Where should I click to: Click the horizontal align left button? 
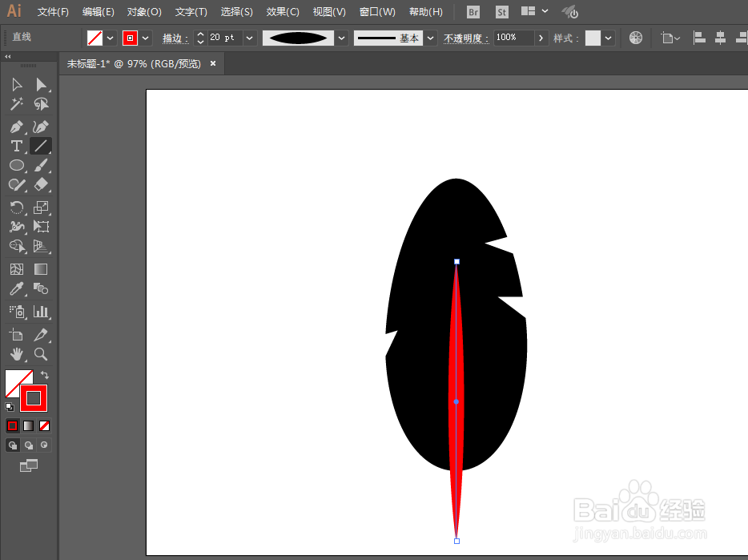pyautogui.click(x=698, y=37)
